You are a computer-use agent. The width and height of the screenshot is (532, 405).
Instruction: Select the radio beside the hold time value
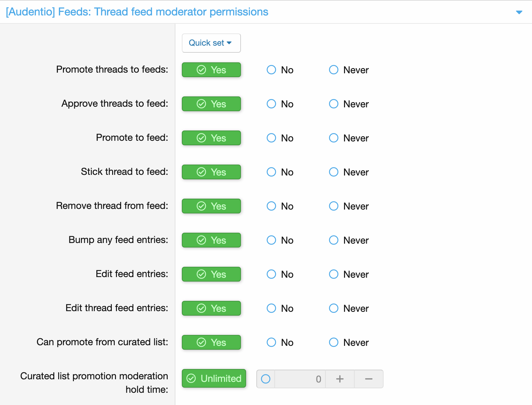click(x=265, y=379)
